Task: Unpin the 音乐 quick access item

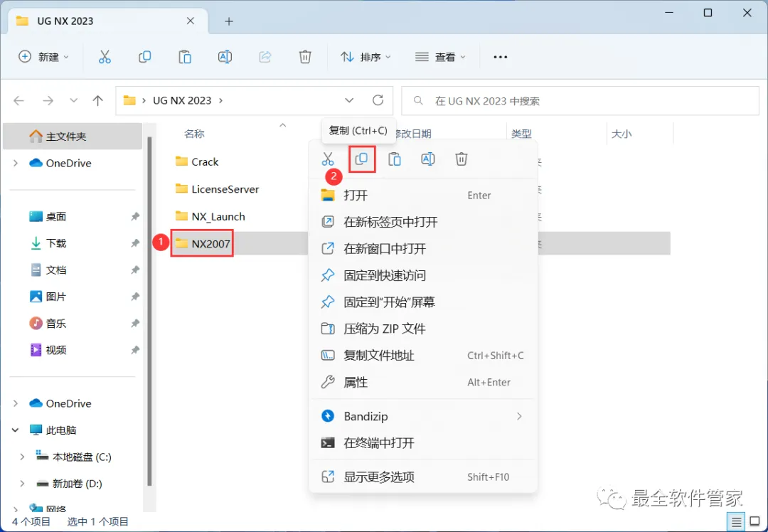Action: tap(135, 324)
